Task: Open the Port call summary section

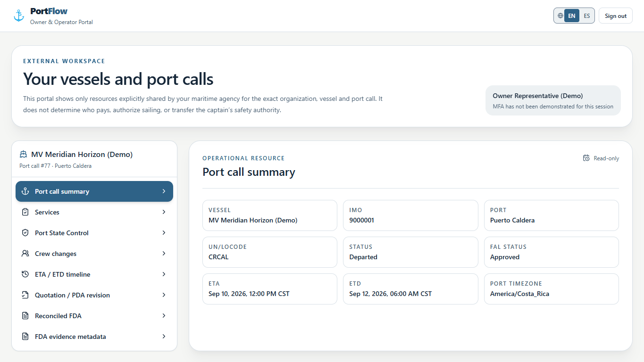Action: tap(94, 191)
